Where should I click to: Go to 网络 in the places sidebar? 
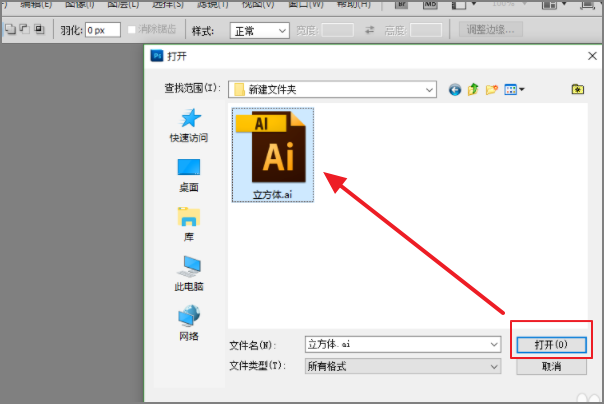click(189, 323)
